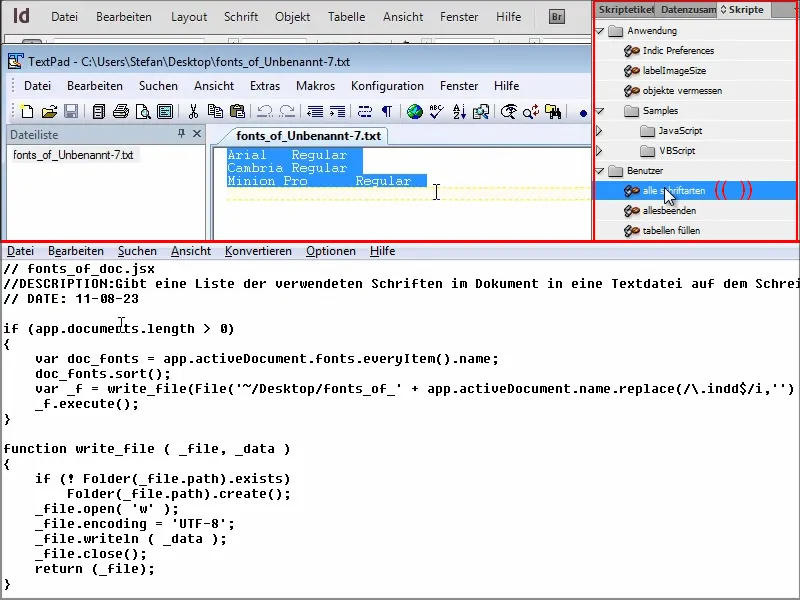This screenshot has width=800, height=600.
Task: Open TextPad Makros menu
Action: tap(315, 86)
